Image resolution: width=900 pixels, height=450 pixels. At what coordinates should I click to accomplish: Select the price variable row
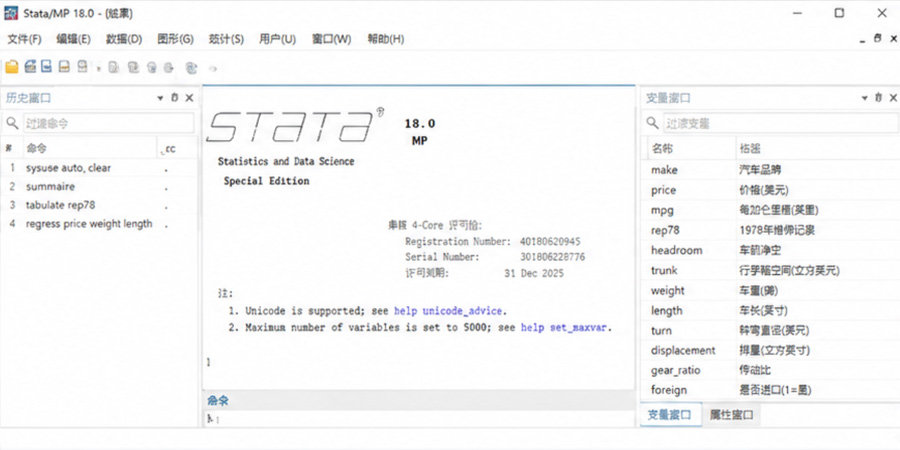[x=771, y=190]
